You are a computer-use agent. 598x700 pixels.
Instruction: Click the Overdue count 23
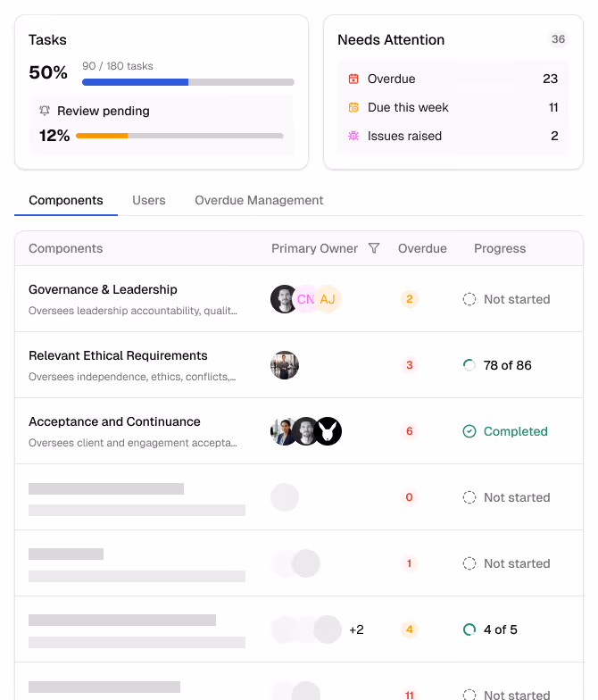[550, 79]
